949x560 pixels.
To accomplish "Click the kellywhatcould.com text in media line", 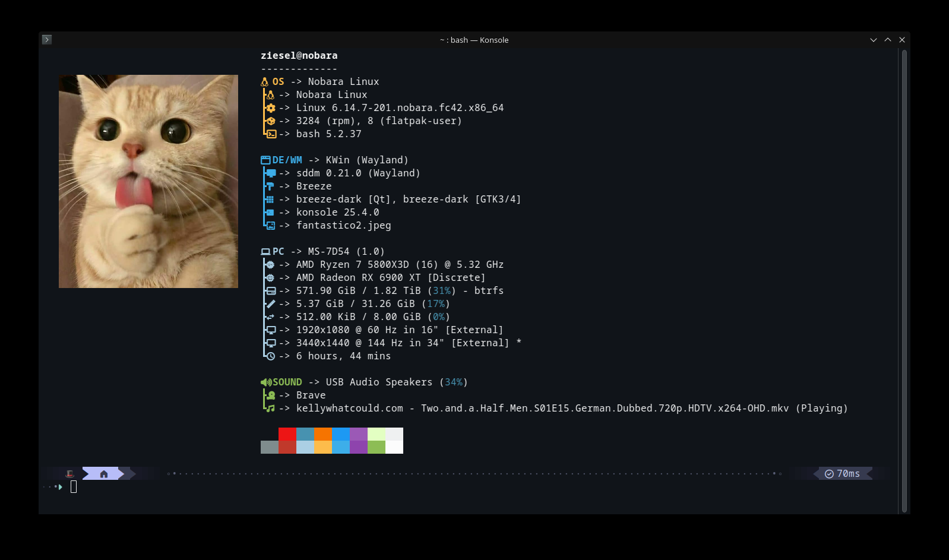I will click(349, 409).
